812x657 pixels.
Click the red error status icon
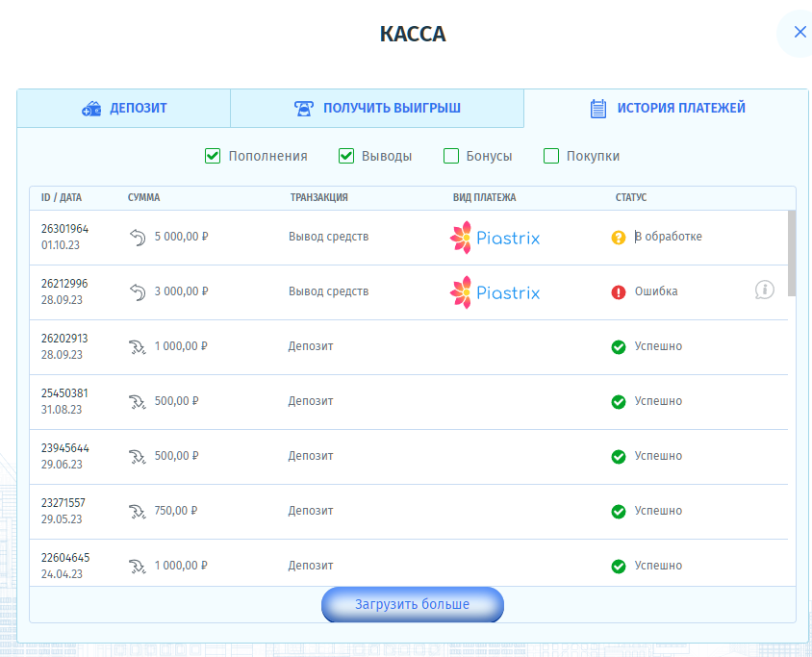tap(619, 291)
